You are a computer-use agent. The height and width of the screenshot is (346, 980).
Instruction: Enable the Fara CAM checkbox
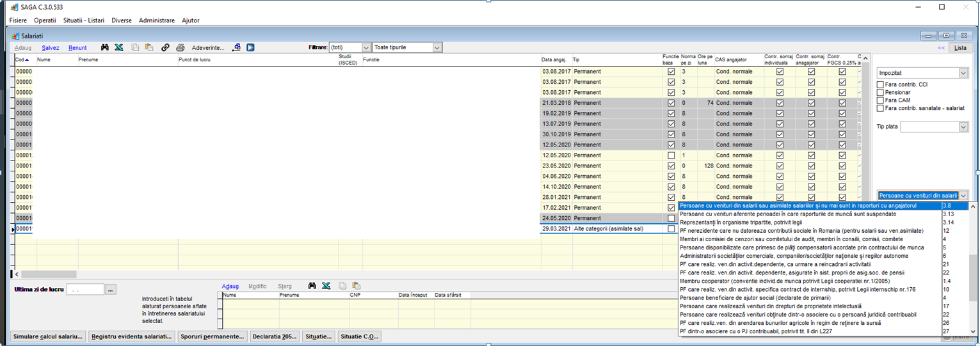(x=880, y=100)
